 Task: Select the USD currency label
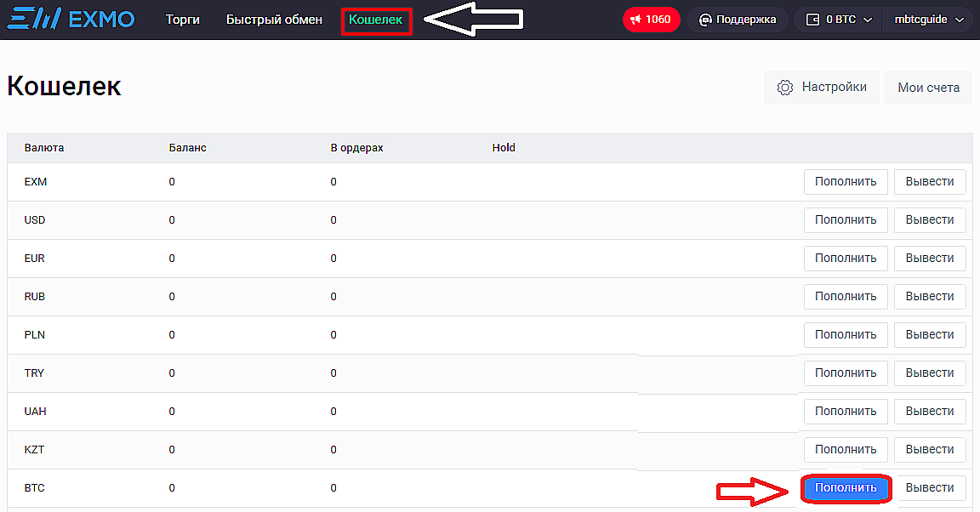34,220
